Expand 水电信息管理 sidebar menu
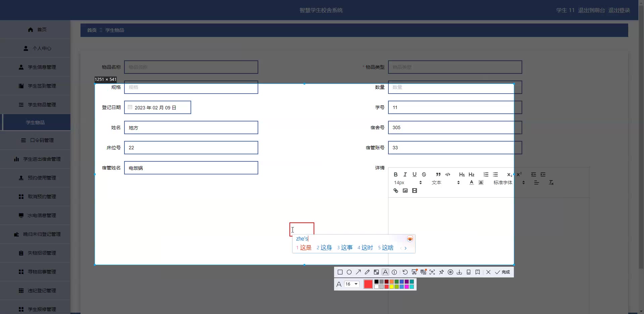 (35, 215)
